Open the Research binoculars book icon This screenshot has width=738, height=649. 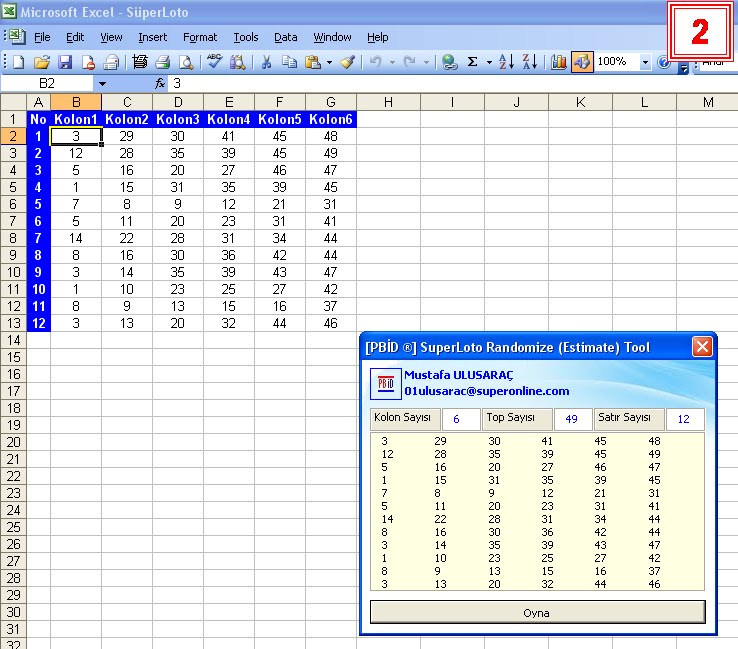(x=237, y=62)
